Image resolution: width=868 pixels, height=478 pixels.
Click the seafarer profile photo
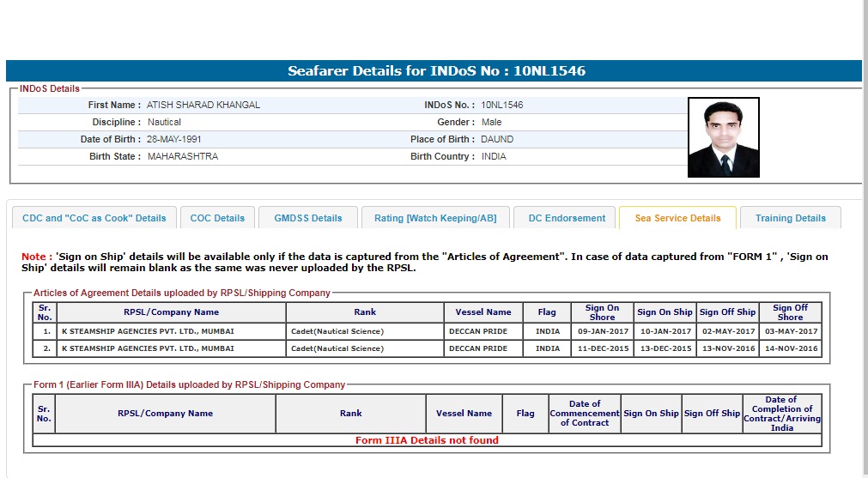(723, 137)
